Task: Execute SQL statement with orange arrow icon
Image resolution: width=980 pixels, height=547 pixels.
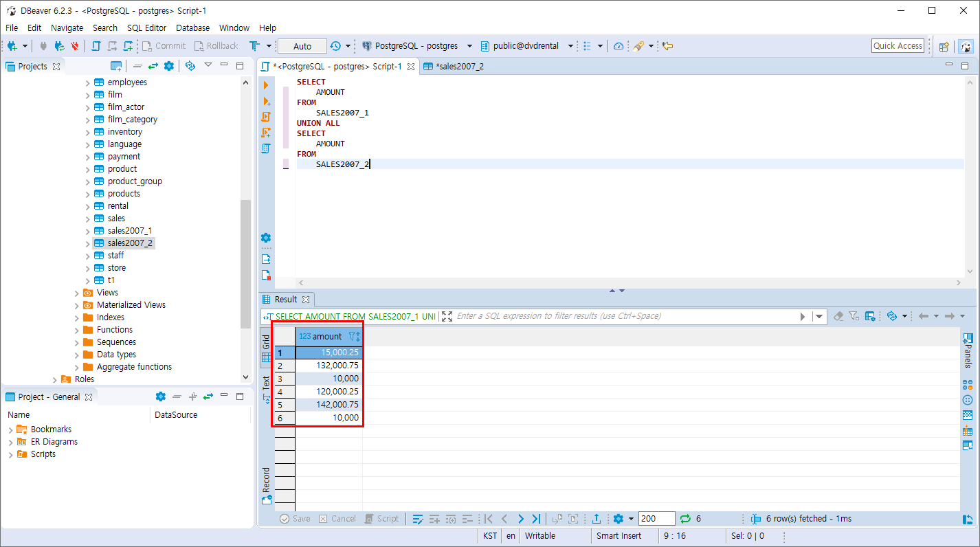Action: click(x=266, y=85)
